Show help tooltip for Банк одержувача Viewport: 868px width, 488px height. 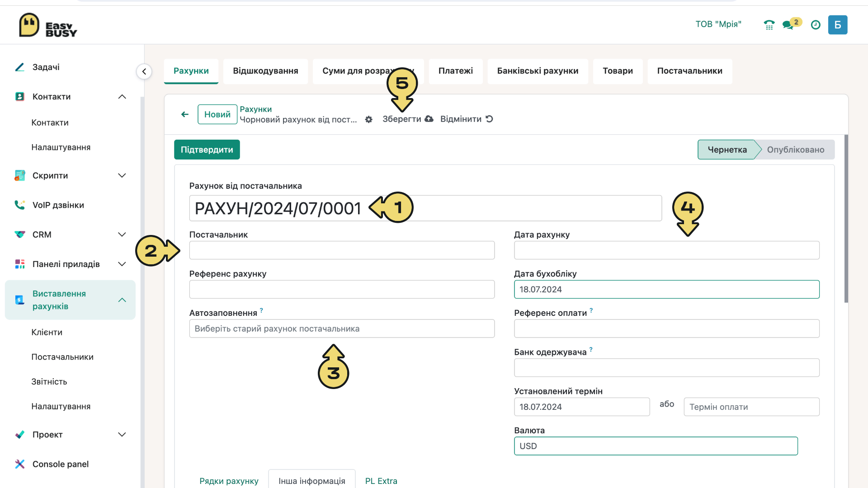(x=591, y=350)
